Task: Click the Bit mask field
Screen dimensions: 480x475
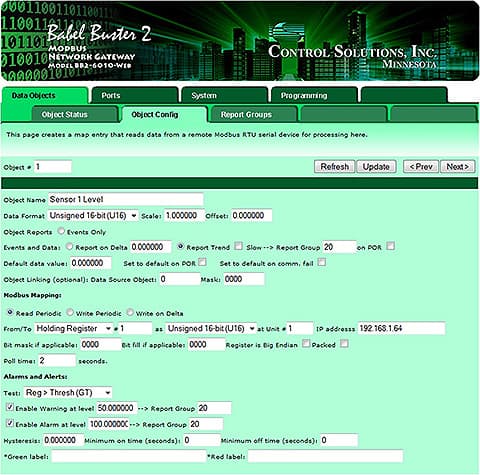Action: (101, 344)
